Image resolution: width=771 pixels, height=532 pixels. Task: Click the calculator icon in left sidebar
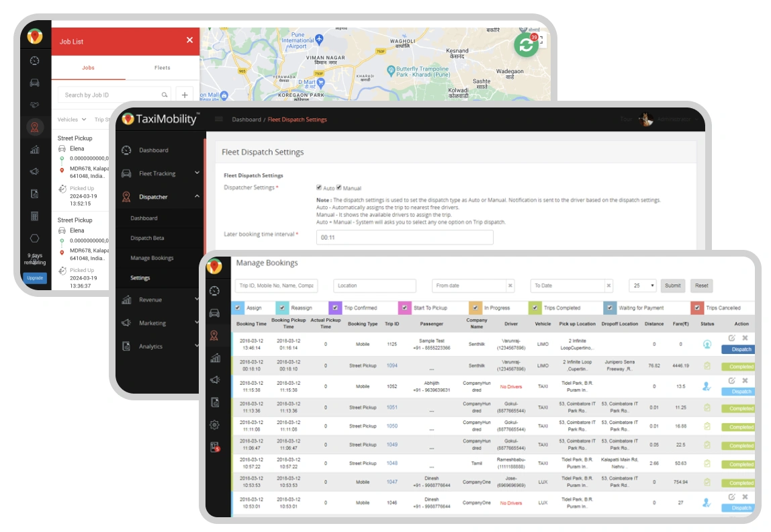pos(35,216)
